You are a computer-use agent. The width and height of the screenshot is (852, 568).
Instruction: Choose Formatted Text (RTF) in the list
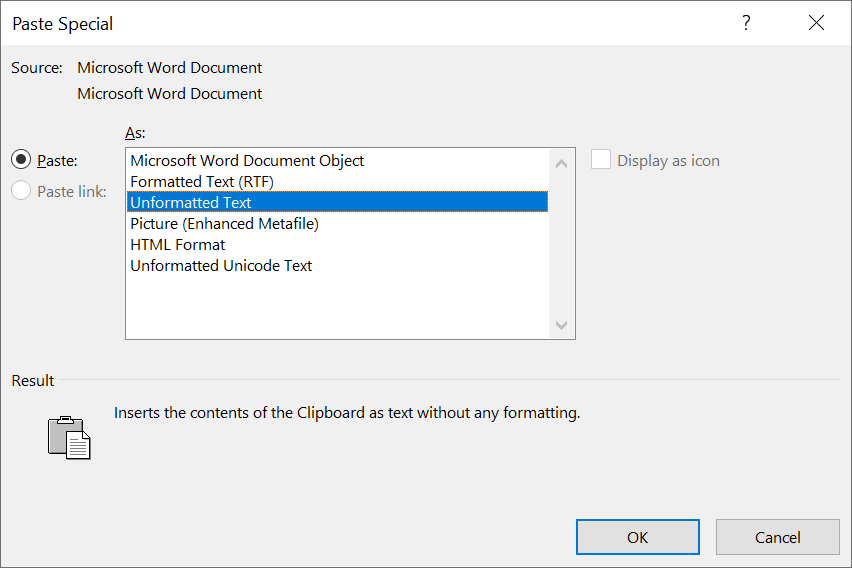point(337,182)
